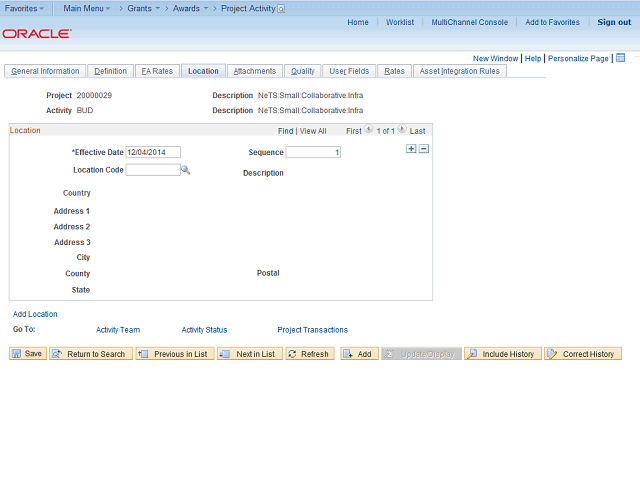Screen dimensions: 640x480
Task: Open the Favorites dropdown menu
Action: [24, 8]
